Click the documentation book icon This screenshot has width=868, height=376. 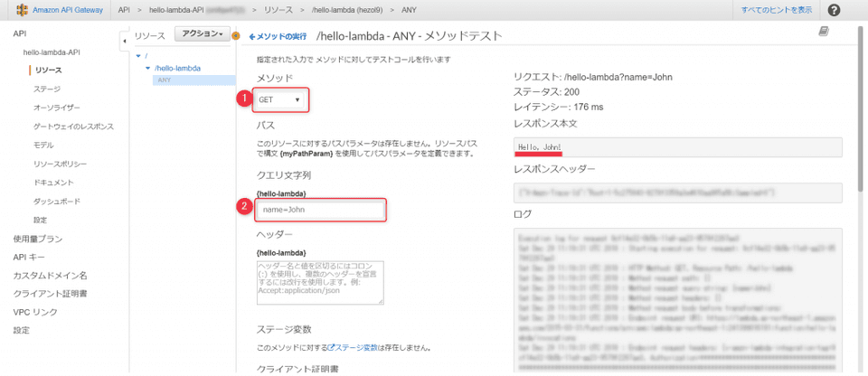[x=823, y=32]
